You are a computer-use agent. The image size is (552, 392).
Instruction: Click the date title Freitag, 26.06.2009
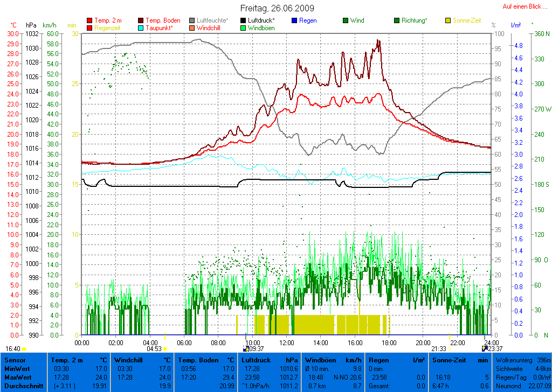[x=277, y=9]
